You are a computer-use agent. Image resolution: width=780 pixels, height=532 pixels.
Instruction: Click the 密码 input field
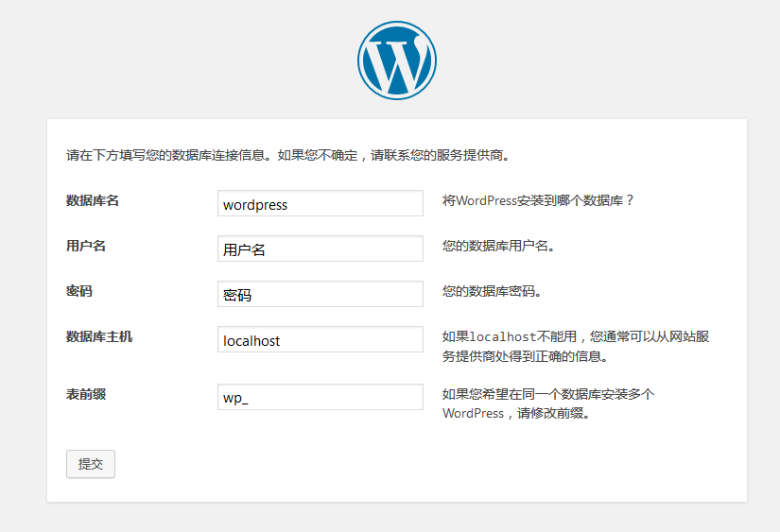[321, 294]
